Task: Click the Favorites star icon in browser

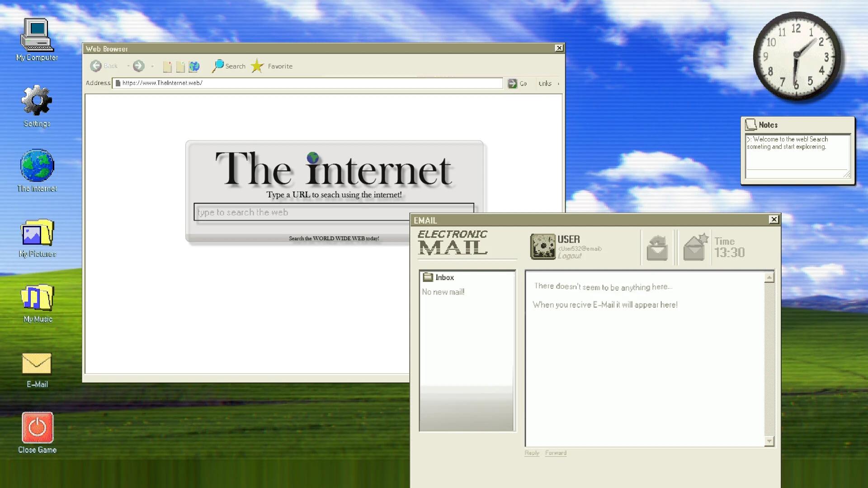Action: click(x=258, y=66)
